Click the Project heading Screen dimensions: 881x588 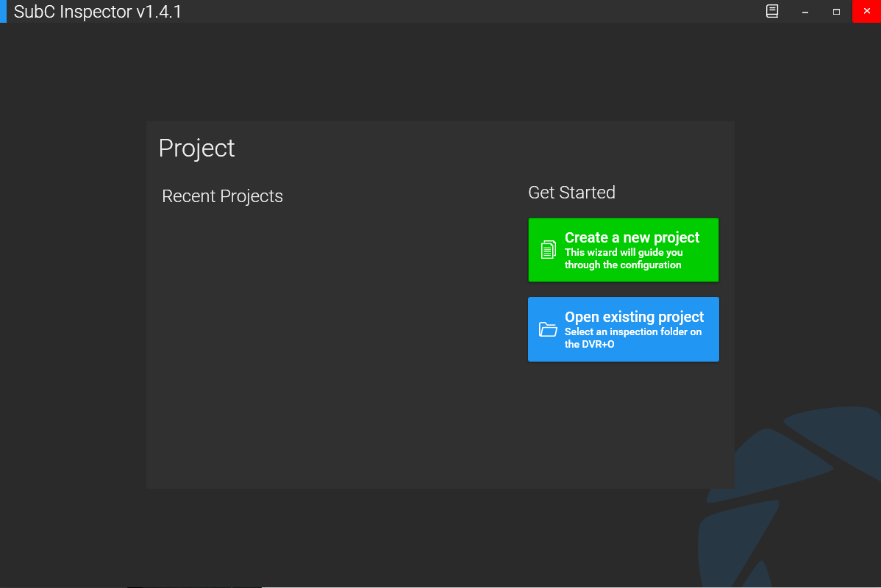tap(196, 148)
